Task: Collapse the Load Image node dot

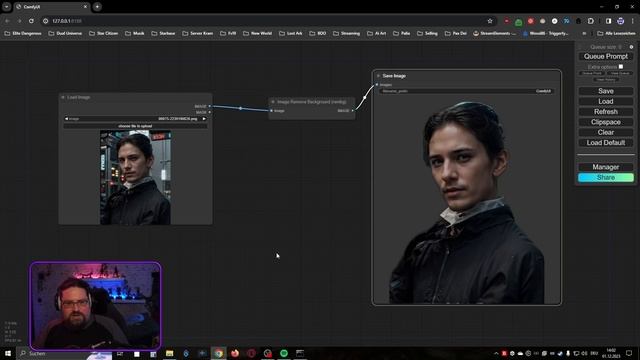Action: (x=63, y=97)
